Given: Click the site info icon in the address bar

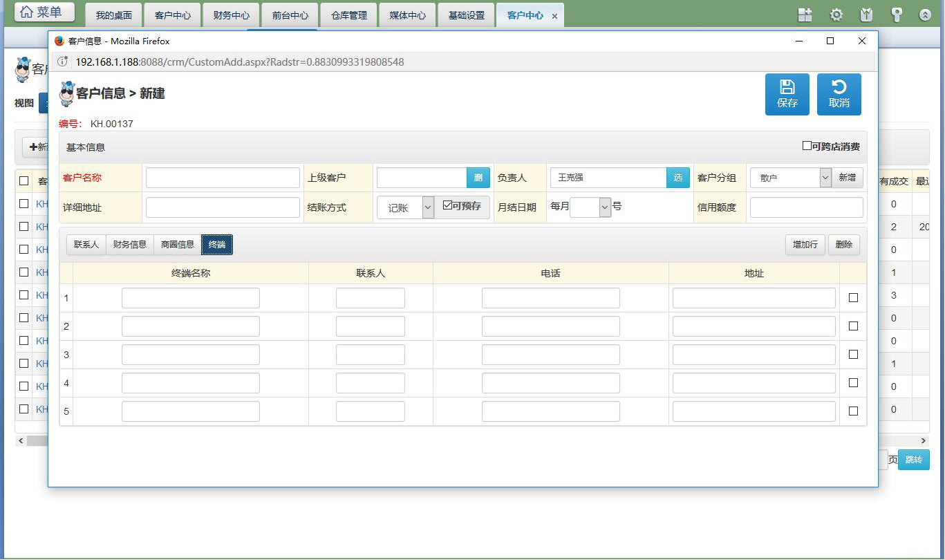Looking at the screenshot, I should [62, 62].
